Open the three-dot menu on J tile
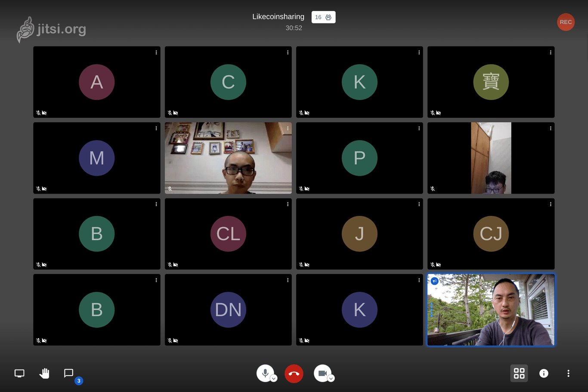 click(x=419, y=204)
